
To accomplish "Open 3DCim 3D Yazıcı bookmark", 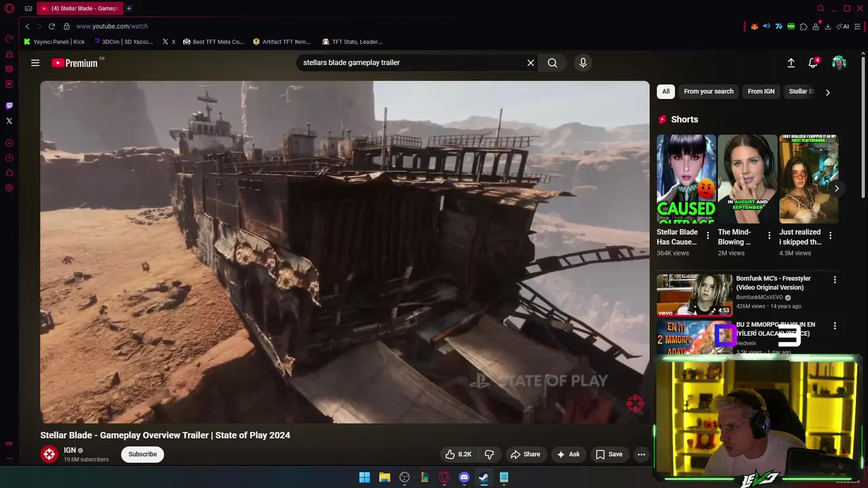I will pyautogui.click(x=123, y=42).
